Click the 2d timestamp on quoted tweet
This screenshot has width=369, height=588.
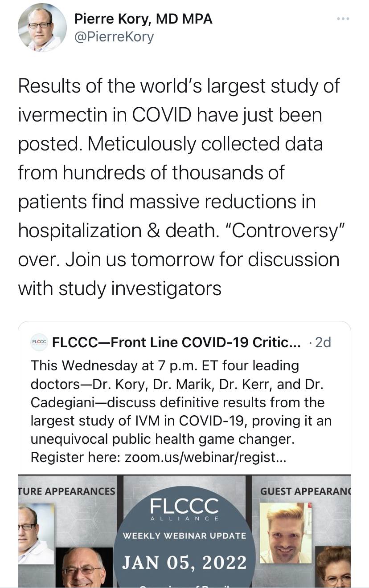coord(322,342)
